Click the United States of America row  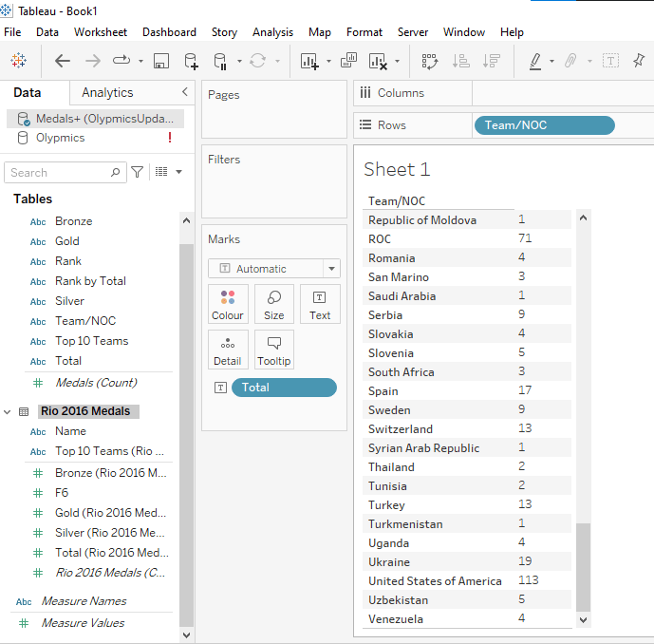(x=467, y=580)
